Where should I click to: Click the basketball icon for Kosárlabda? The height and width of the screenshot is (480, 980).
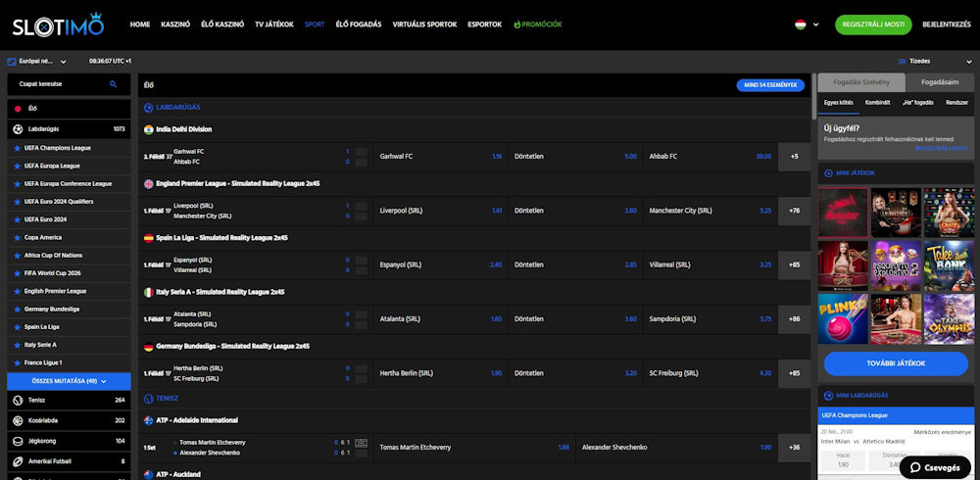pyautogui.click(x=18, y=420)
